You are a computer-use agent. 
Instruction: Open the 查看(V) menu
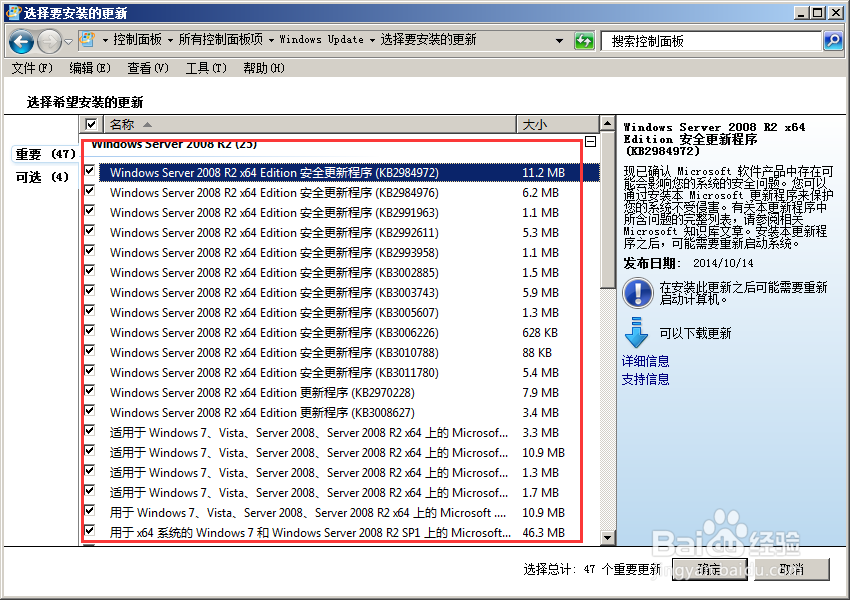(148, 68)
